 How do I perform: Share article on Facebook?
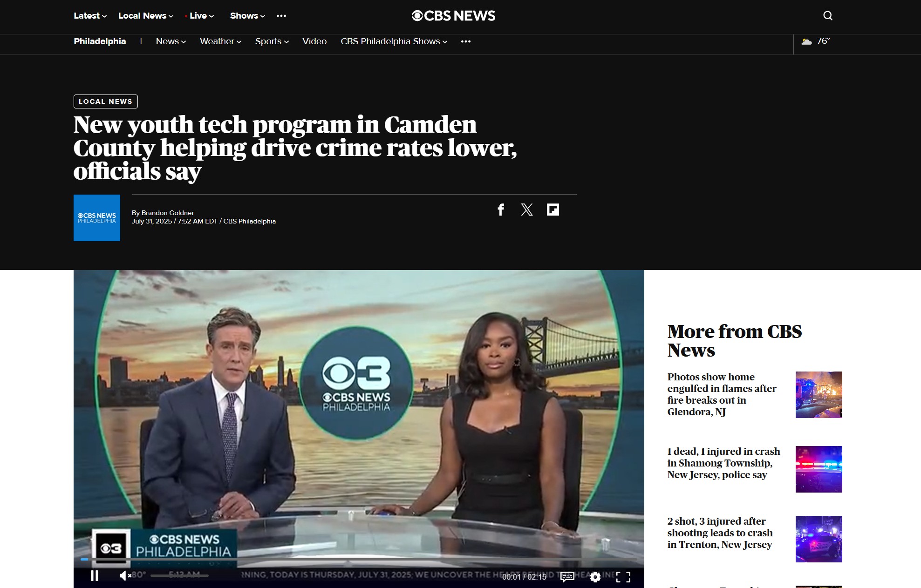[x=501, y=210]
